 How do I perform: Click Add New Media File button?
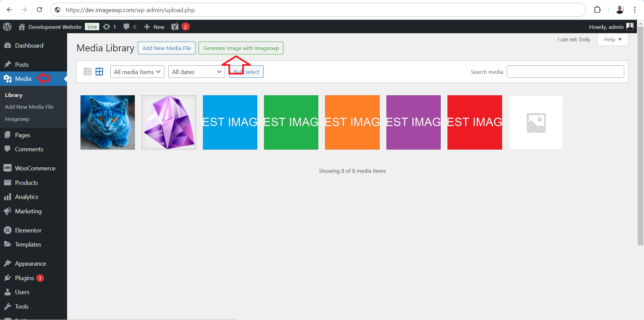(167, 48)
